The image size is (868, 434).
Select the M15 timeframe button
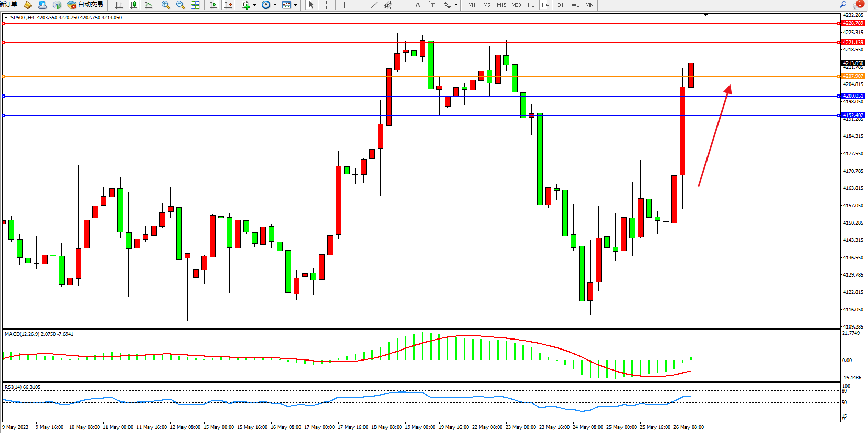tap(501, 5)
